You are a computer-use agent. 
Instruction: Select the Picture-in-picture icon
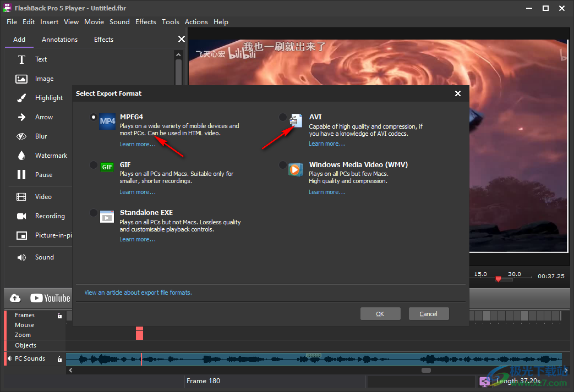click(21, 235)
